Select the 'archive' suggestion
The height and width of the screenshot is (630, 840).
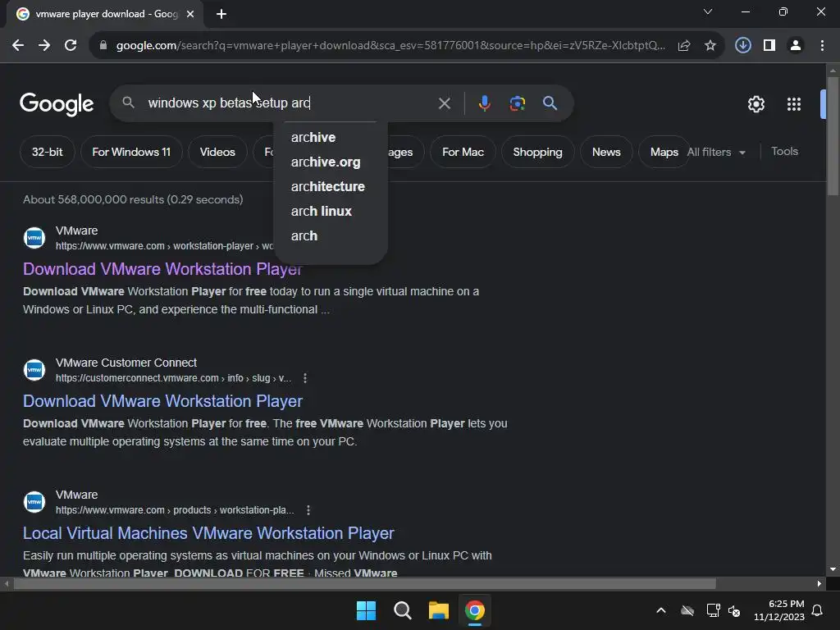[x=331, y=137]
